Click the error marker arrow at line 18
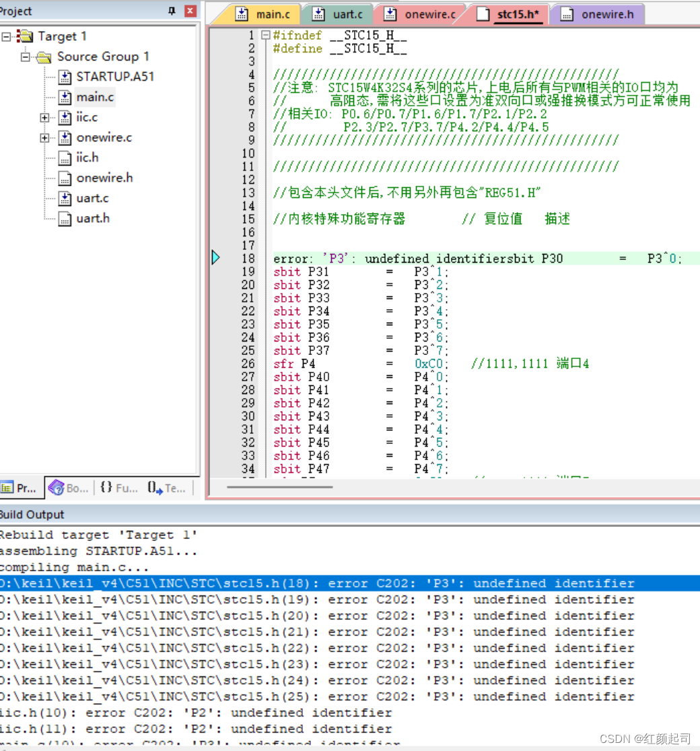The image size is (700, 751). [x=215, y=257]
